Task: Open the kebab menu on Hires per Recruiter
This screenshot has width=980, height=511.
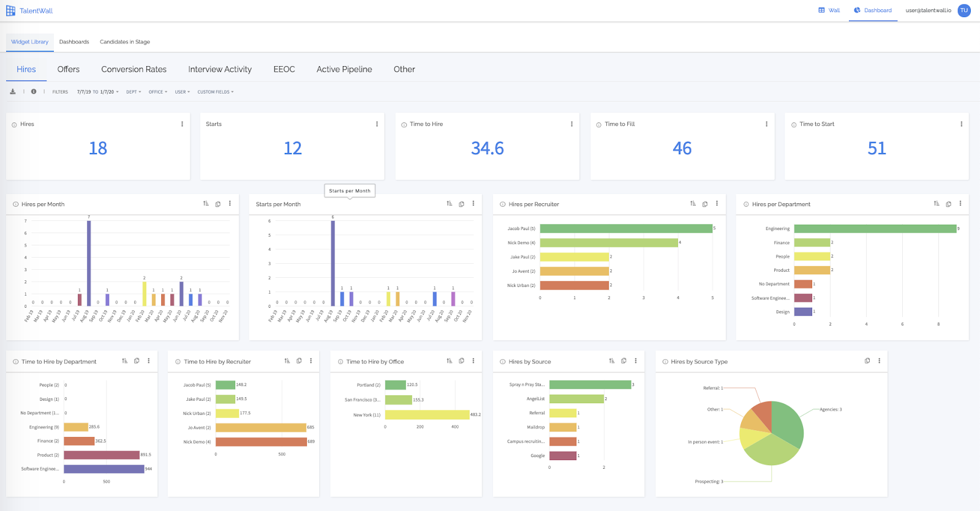Action: pos(717,204)
